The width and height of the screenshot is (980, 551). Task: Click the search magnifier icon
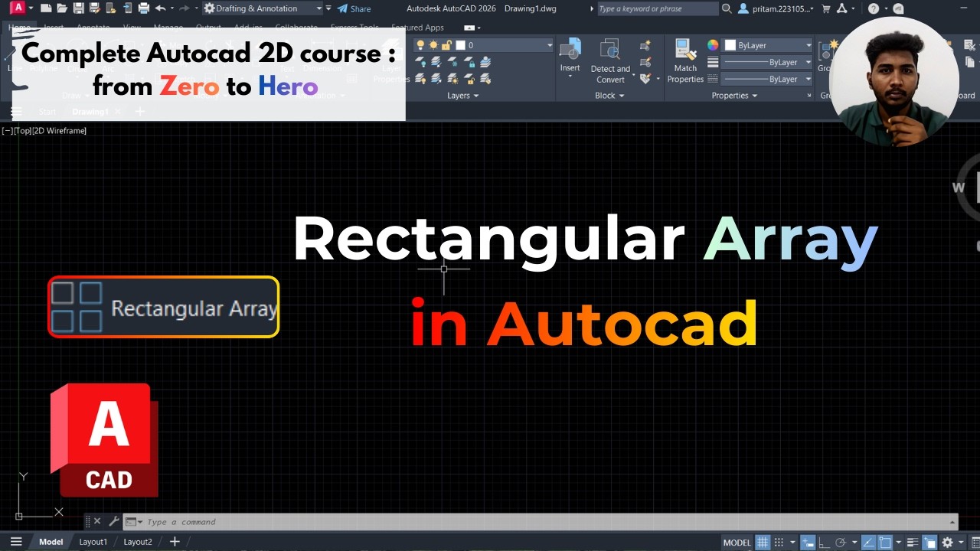click(x=727, y=8)
